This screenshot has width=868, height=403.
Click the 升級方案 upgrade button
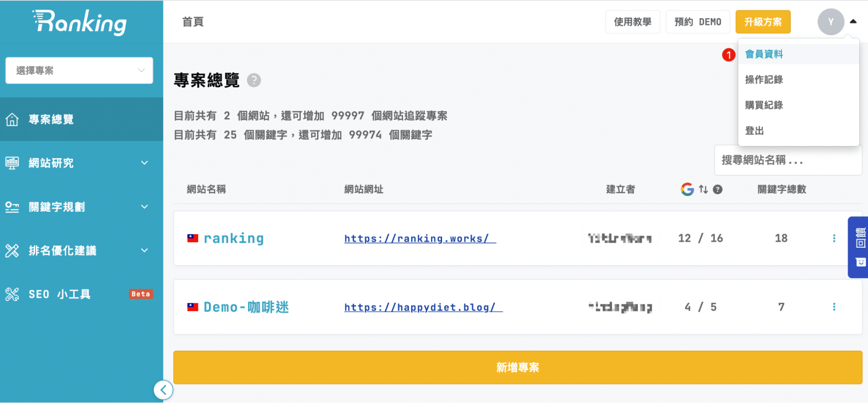click(762, 22)
